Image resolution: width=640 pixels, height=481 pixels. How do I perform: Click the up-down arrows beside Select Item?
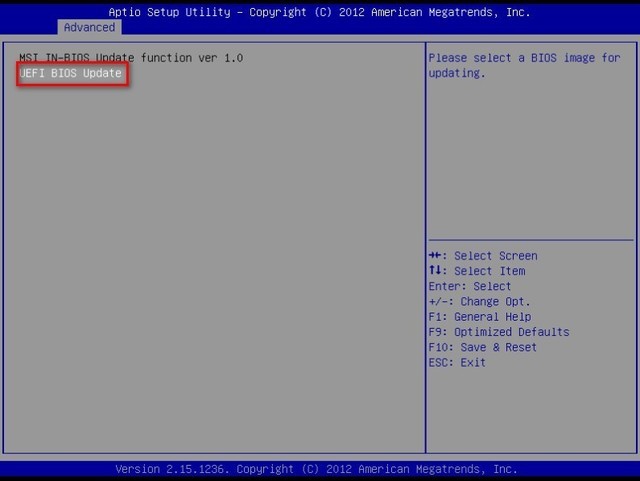point(436,271)
